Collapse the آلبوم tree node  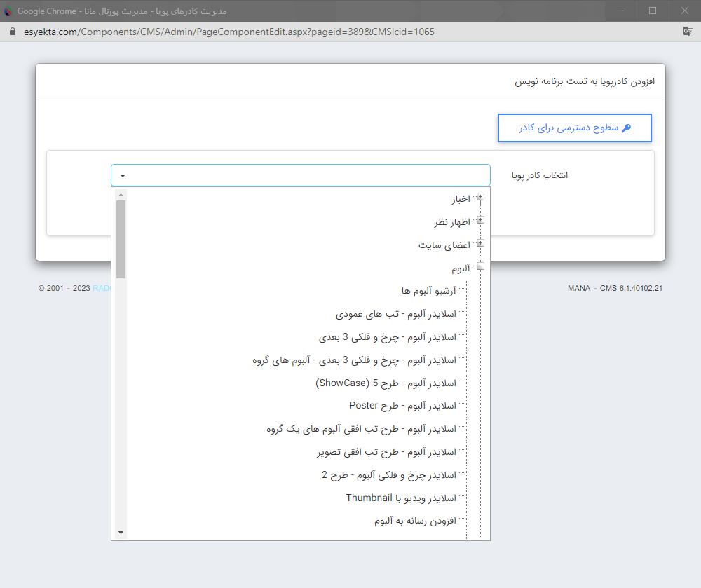[x=480, y=266]
